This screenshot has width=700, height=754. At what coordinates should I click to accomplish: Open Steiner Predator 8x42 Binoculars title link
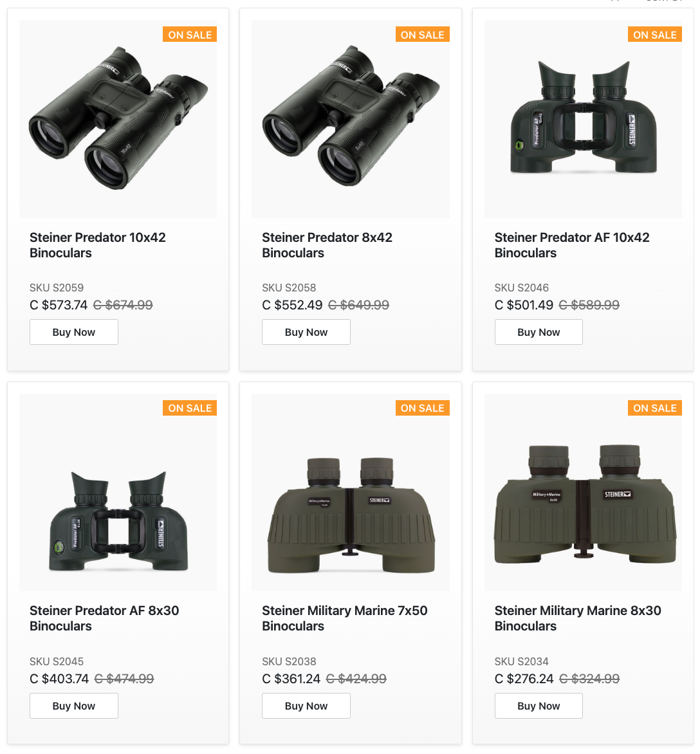327,245
